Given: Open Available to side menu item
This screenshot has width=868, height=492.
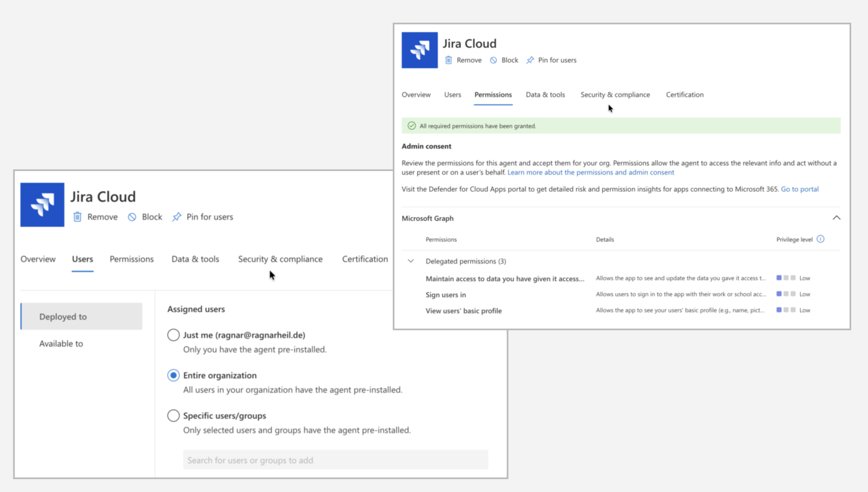Looking at the screenshot, I should click(x=61, y=344).
